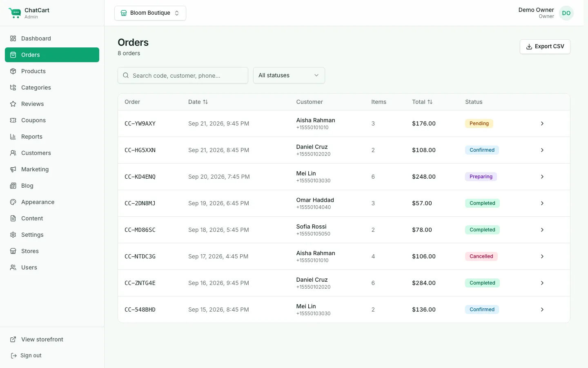Click the Marketing megaphone icon

click(13, 169)
